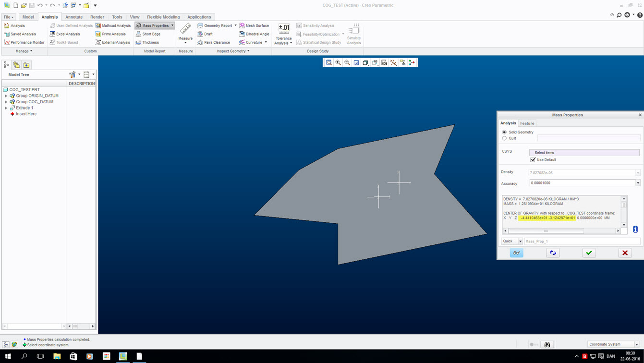This screenshot has width=644, height=363.
Task: Open the Feature tab in Mass Properties
Action: tap(527, 123)
